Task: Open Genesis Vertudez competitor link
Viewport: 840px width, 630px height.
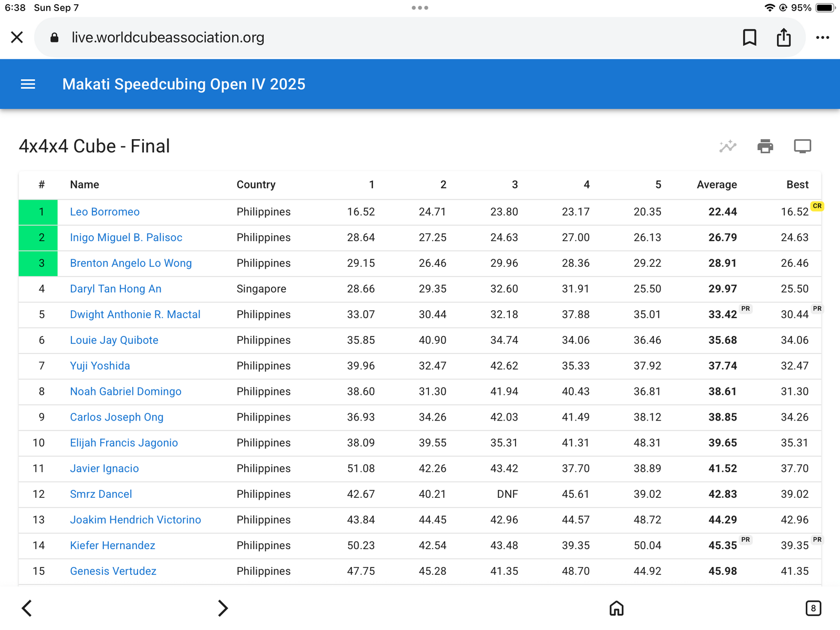Action: tap(113, 571)
